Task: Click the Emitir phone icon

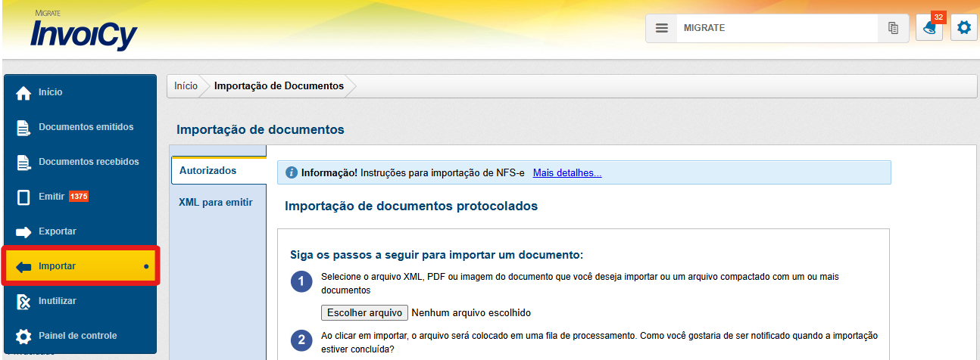Action: pyautogui.click(x=23, y=197)
